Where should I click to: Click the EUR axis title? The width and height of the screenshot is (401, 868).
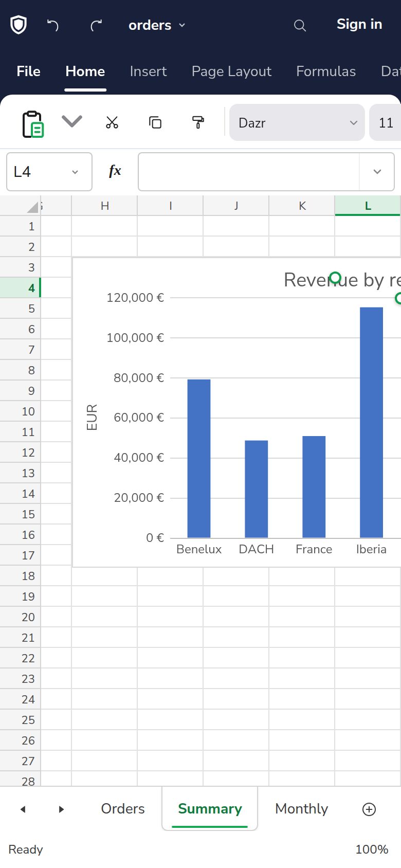92,417
